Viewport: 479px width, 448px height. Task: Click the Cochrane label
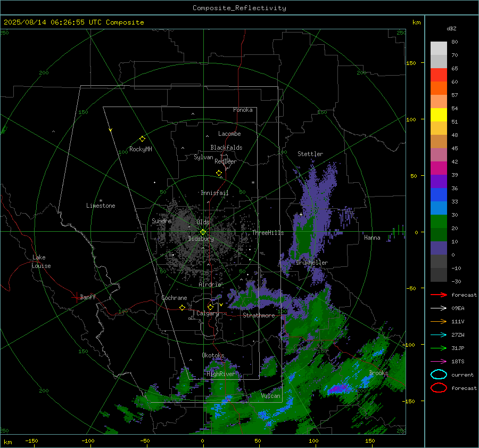click(x=174, y=298)
